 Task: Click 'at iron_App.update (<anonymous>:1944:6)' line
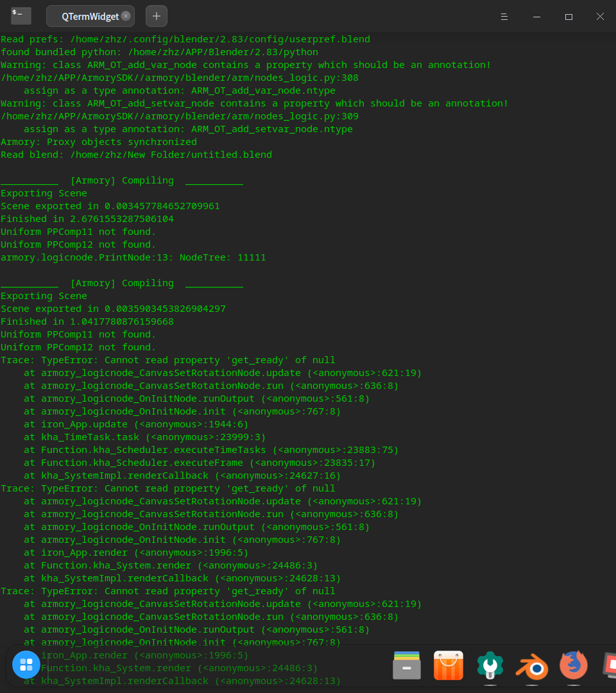tap(136, 424)
